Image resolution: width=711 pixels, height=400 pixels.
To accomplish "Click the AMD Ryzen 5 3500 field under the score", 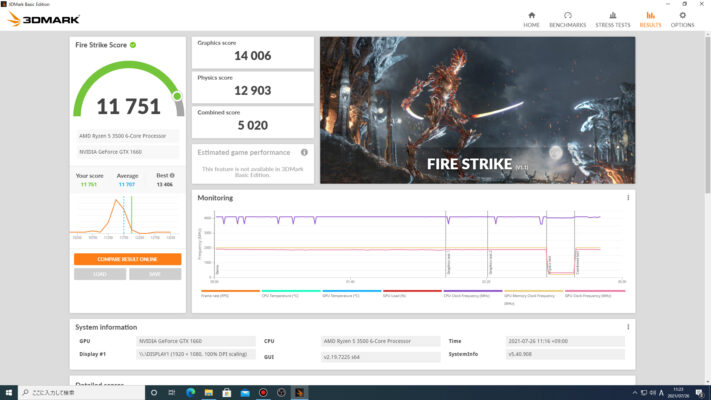I will 127,136.
